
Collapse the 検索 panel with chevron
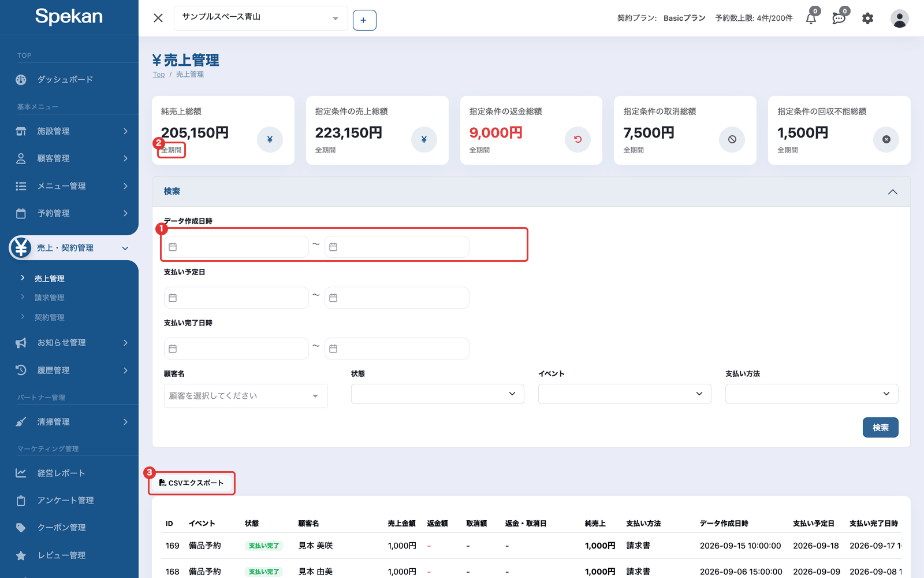click(892, 192)
